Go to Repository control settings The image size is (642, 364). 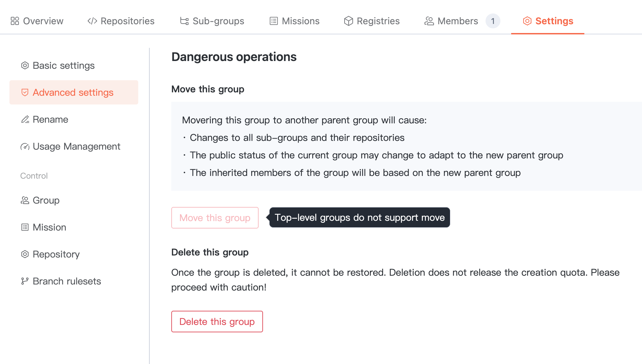tap(56, 254)
